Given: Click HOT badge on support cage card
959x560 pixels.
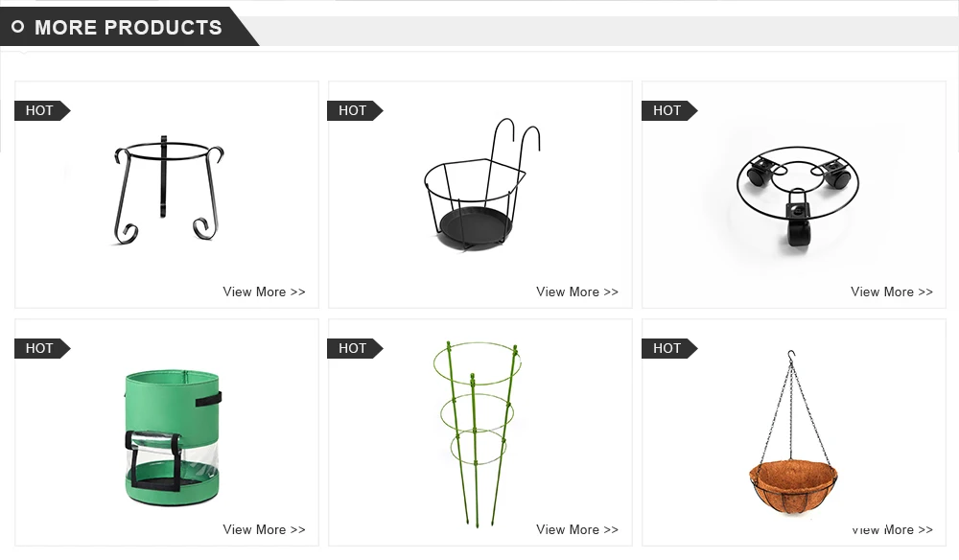Looking at the screenshot, I should 356,348.
